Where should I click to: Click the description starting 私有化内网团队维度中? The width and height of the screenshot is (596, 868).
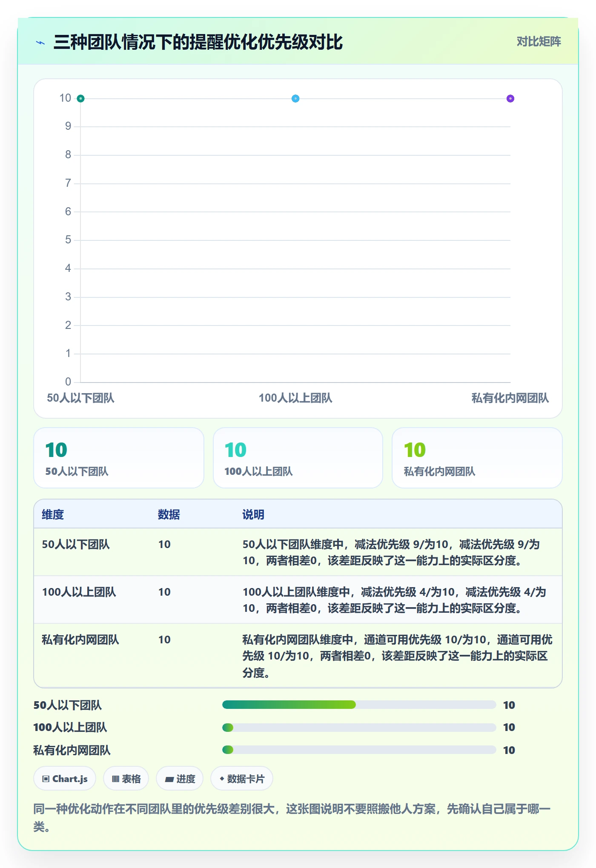pyautogui.click(x=397, y=656)
